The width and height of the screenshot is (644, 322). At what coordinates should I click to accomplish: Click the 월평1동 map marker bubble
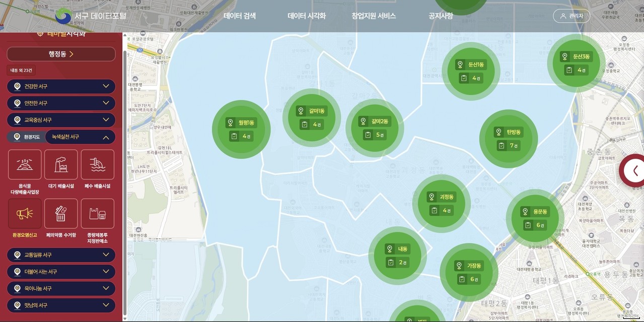pos(241,130)
